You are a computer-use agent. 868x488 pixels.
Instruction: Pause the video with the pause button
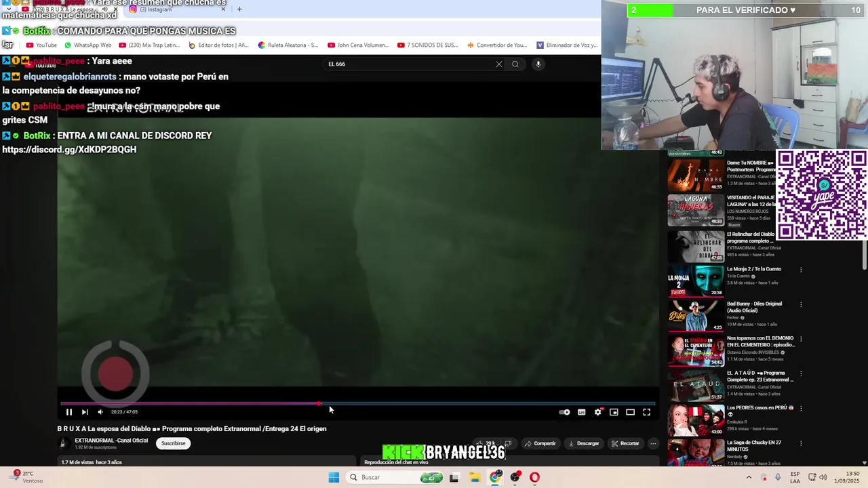68,412
